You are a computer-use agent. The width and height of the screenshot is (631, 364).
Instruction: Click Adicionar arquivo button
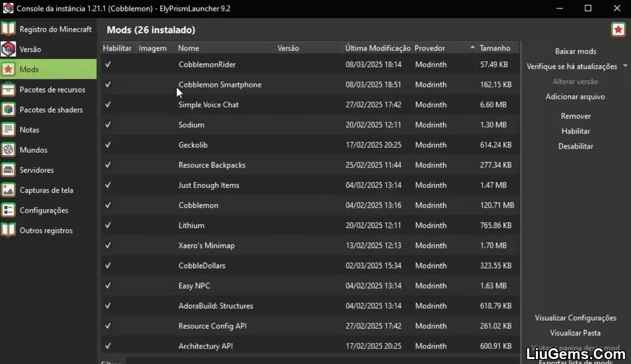[575, 97]
